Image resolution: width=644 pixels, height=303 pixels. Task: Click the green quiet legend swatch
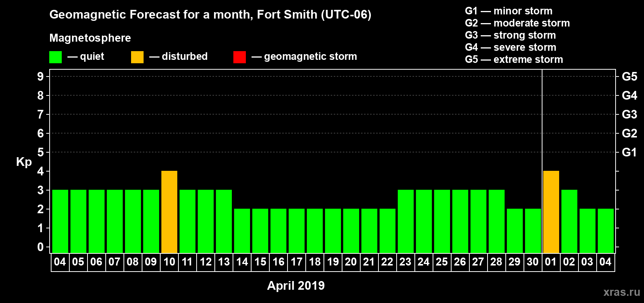[x=56, y=57]
